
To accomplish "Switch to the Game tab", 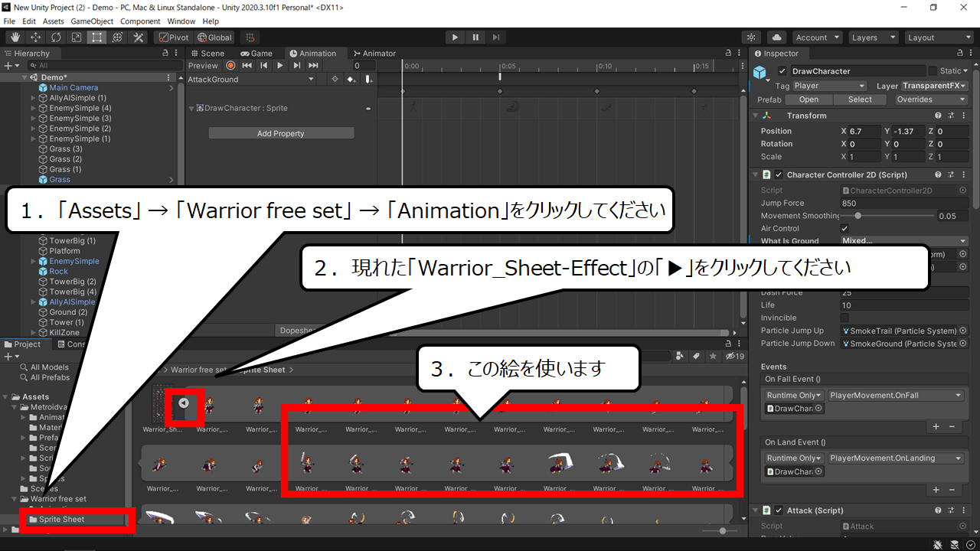I will [x=256, y=54].
